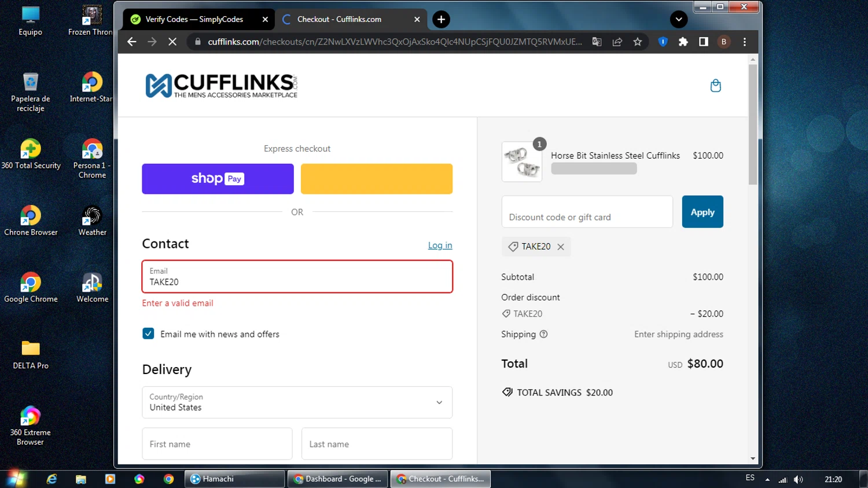Open the Frozen Throne desktop icon
This screenshot has height=488, width=868.
point(91,21)
